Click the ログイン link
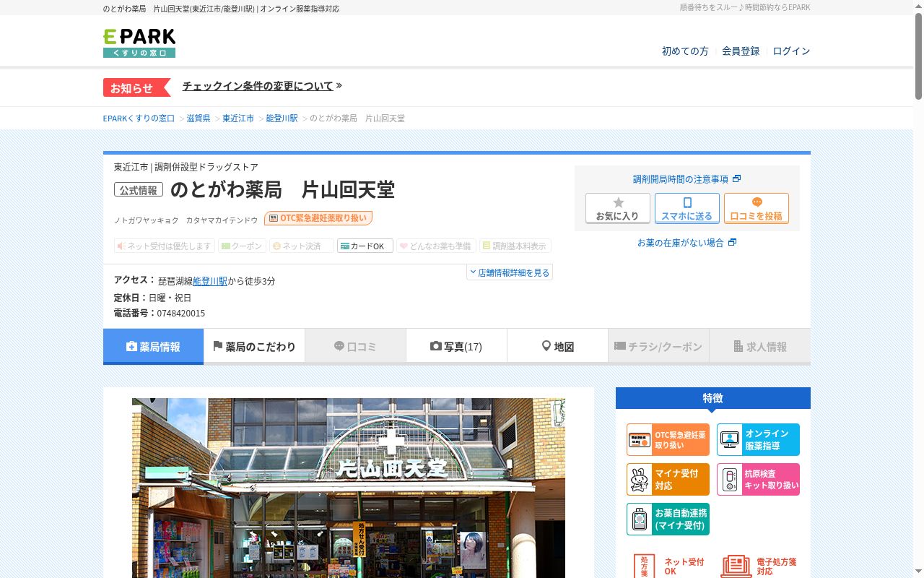Viewport: 924px width, 578px height. (791, 51)
